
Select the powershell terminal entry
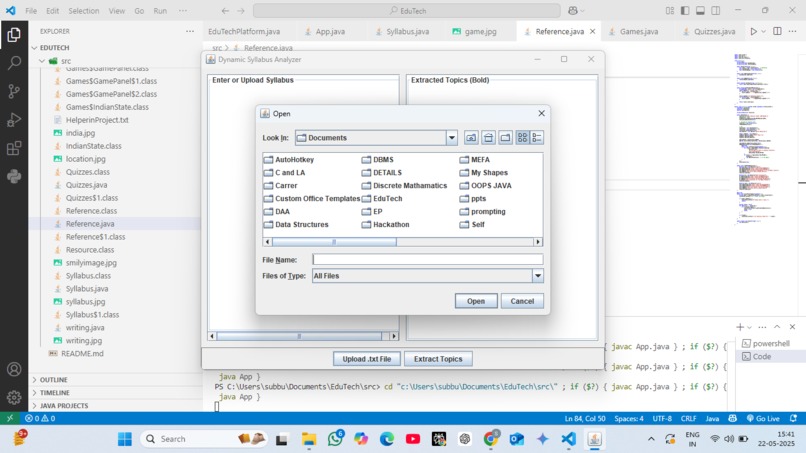[x=771, y=343]
